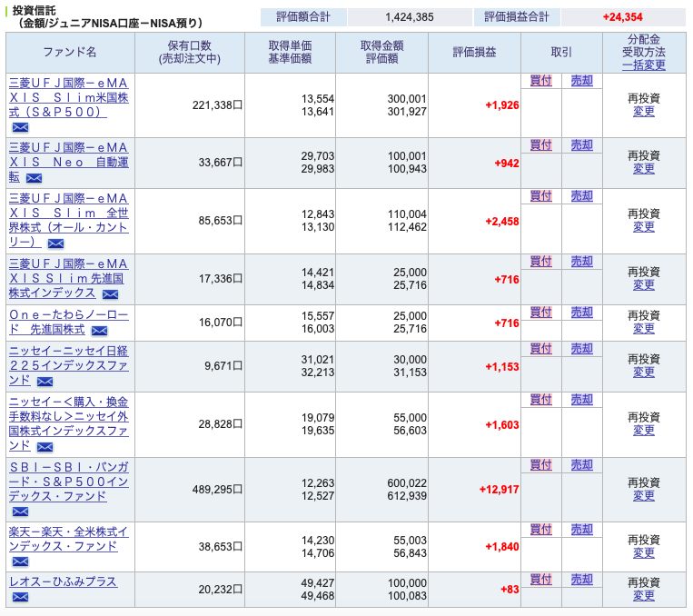The height and width of the screenshot is (616, 693).
Task: Click 変更 for ニッセイ外国株式インデックスファンド
Action: [x=643, y=431]
